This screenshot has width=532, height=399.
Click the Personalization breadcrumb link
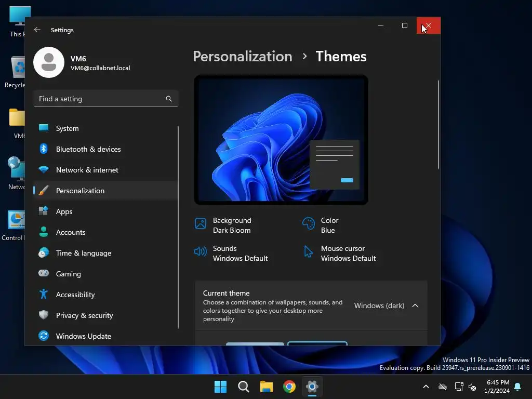(x=243, y=56)
